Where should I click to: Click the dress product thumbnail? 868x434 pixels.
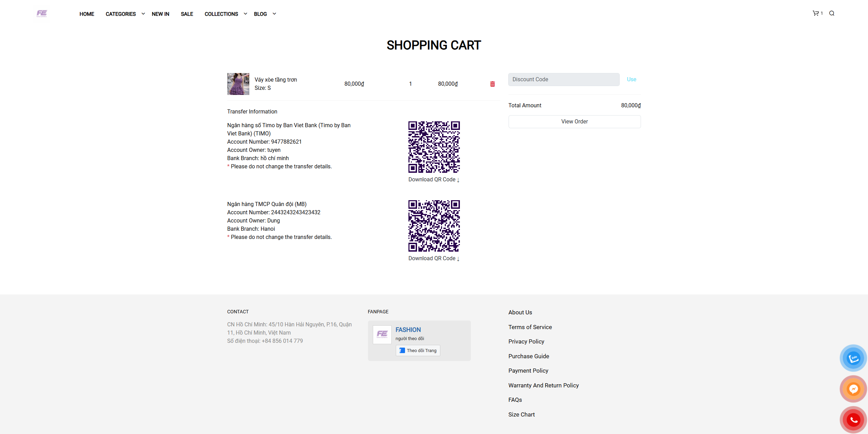point(238,84)
